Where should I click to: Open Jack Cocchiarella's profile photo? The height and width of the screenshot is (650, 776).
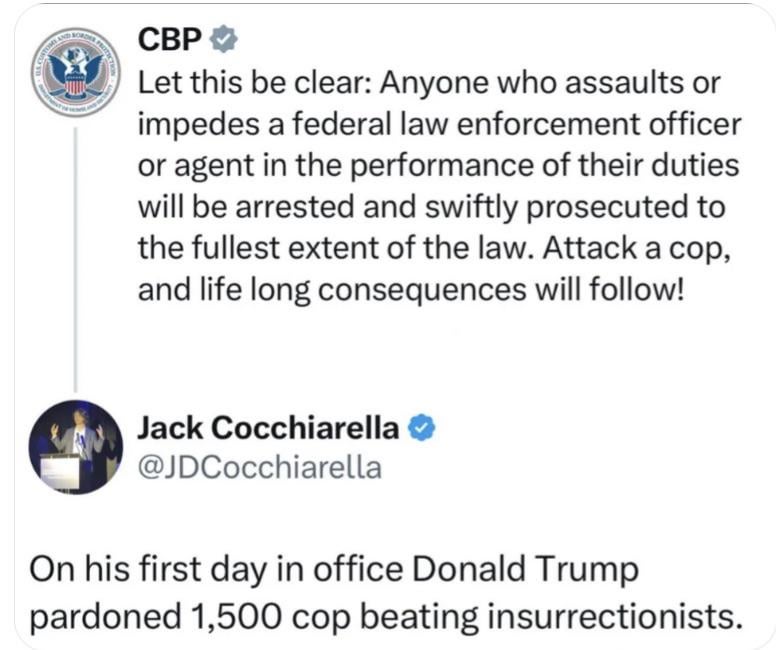(75, 447)
